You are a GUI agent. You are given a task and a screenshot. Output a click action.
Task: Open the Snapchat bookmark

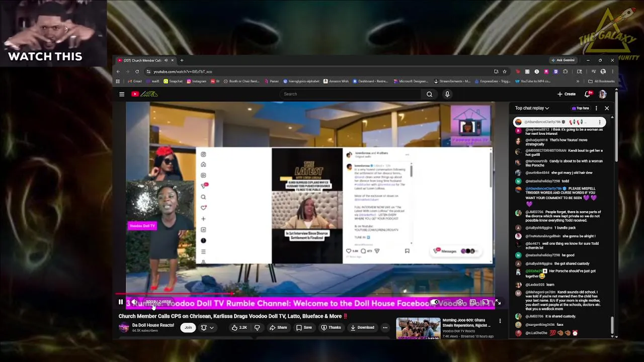click(173, 81)
